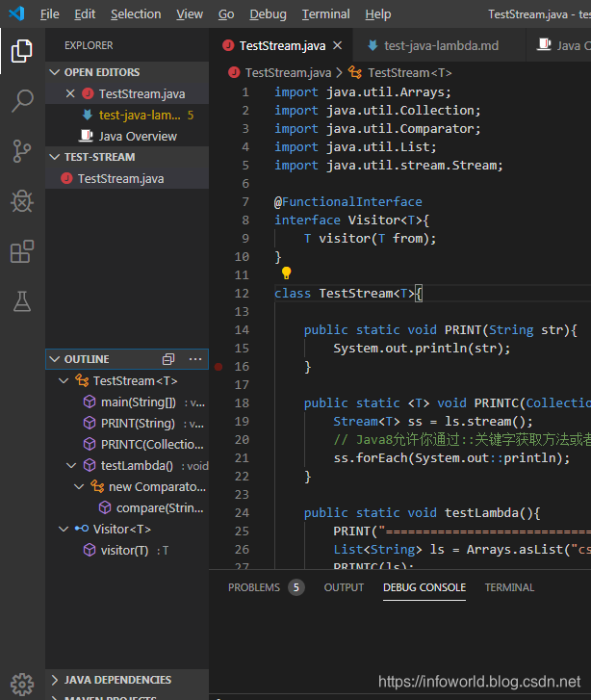The height and width of the screenshot is (700, 591).
Task: Select compare(Strin... in Outline
Action: pyautogui.click(x=127, y=508)
